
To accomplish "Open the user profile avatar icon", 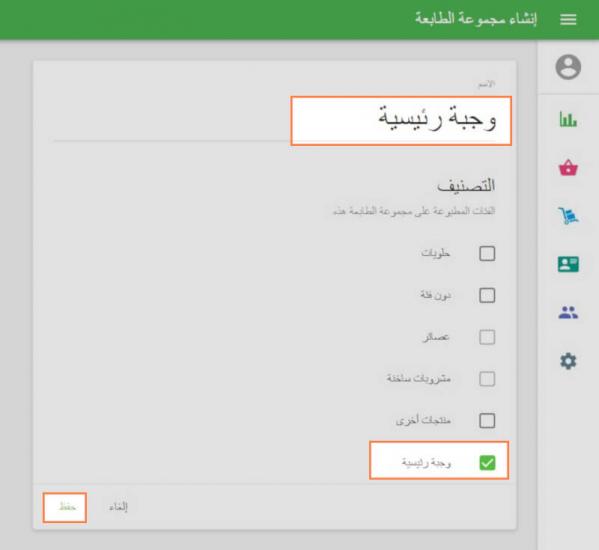I will coord(568,67).
